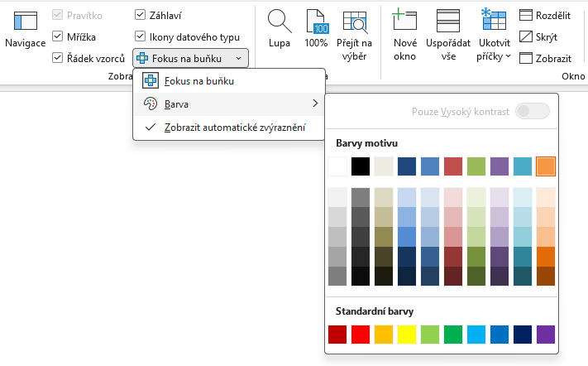
Task: Click the Lupa zoom magnifier icon
Action: (280, 22)
